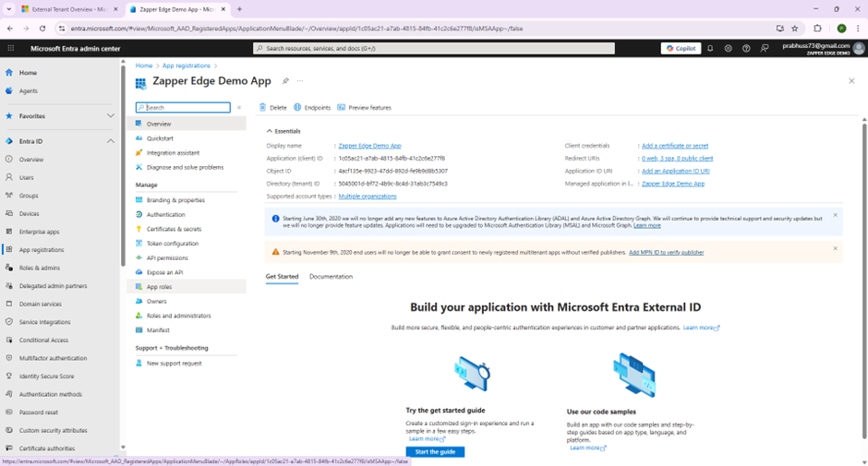868x466 pixels.
Task: Click the Start the guide button
Action: [435, 451]
